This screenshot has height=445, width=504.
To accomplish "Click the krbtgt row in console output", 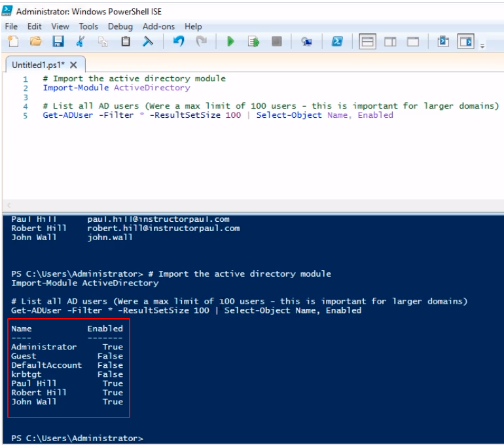I will pos(67,374).
